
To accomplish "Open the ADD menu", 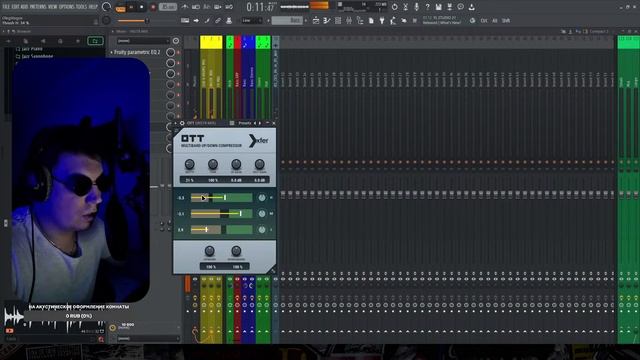I will pos(24,7).
